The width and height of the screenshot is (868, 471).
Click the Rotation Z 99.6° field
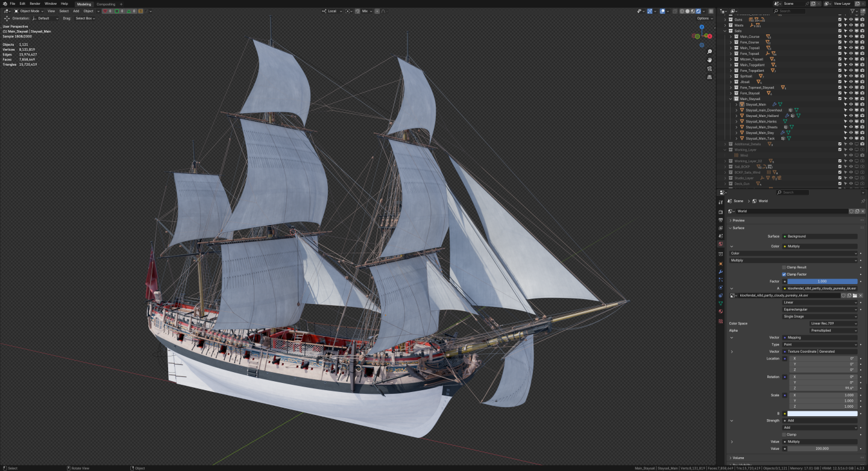tap(822, 388)
